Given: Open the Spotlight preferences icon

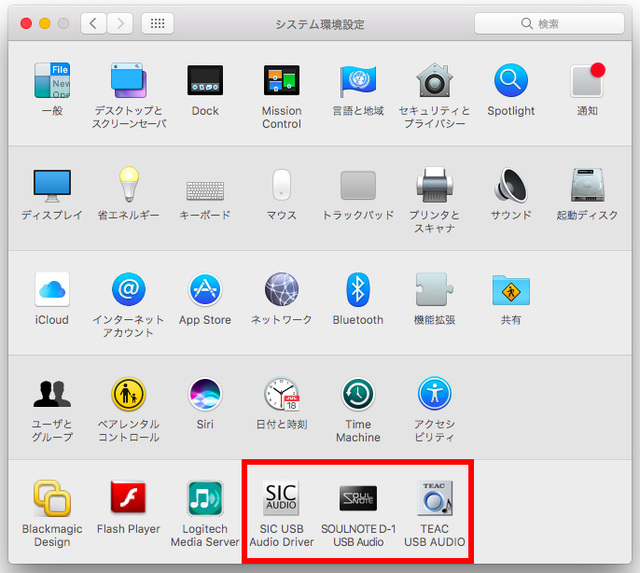Looking at the screenshot, I should [x=511, y=81].
